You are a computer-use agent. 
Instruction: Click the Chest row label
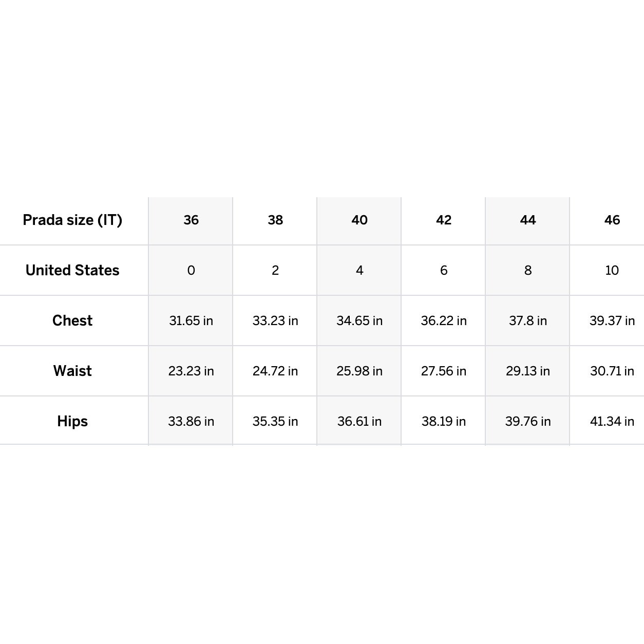(x=72, y=320)
